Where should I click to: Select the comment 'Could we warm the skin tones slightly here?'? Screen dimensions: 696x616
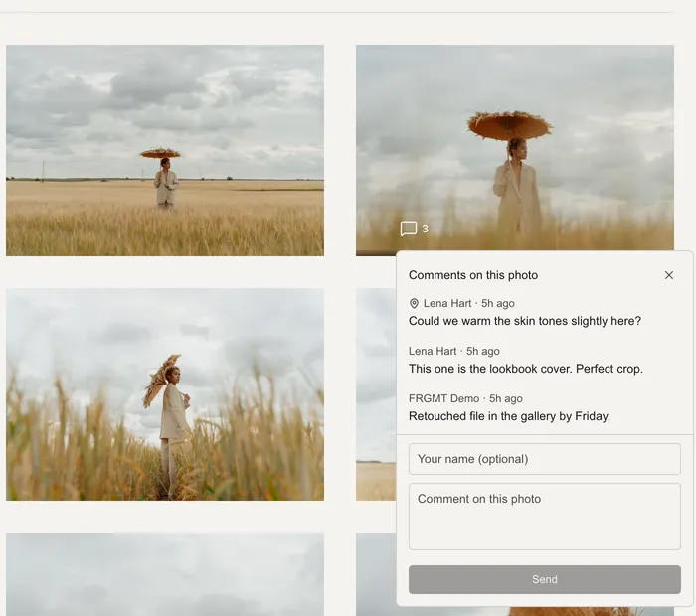(x=525, y=321)
